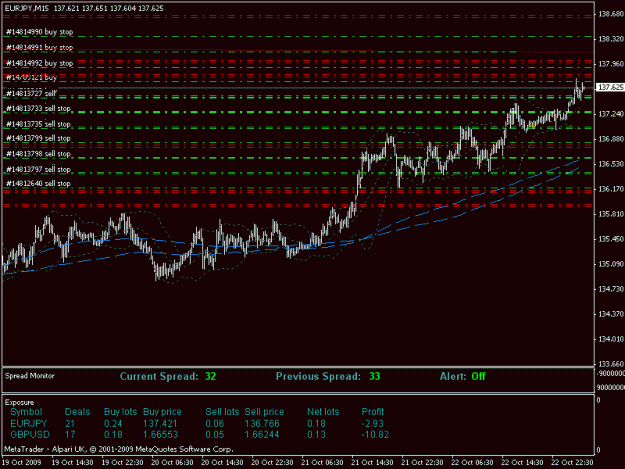This screenshot has width=625, height=469.
Task: Click the 19 Oct 2009 time axis label
Action: click(x=21, y=463)
